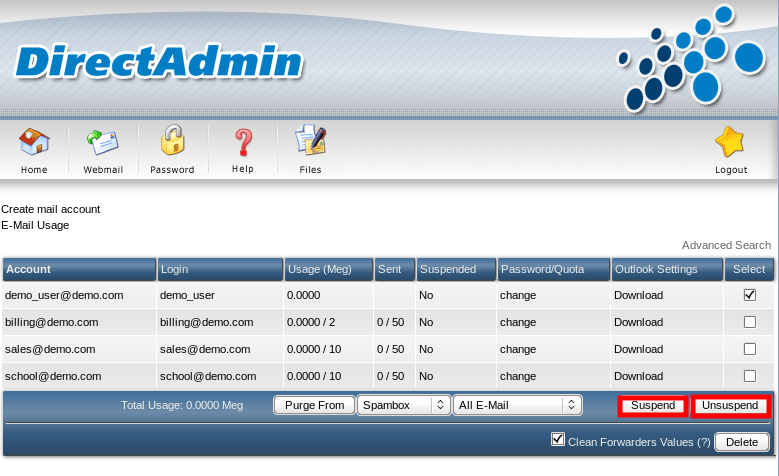Click the DirectAdmin logo
Viewport: 779px width, 476px height.
coord(158,63)
